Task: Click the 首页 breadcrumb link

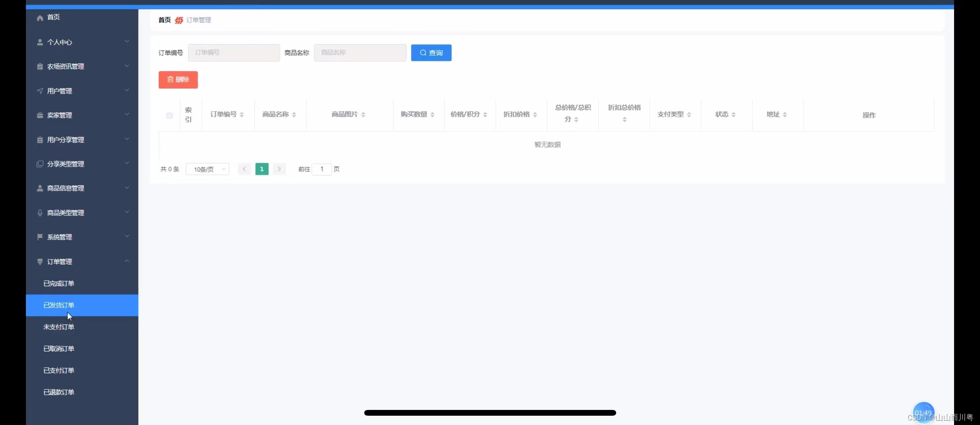Action: pos(164,20)
